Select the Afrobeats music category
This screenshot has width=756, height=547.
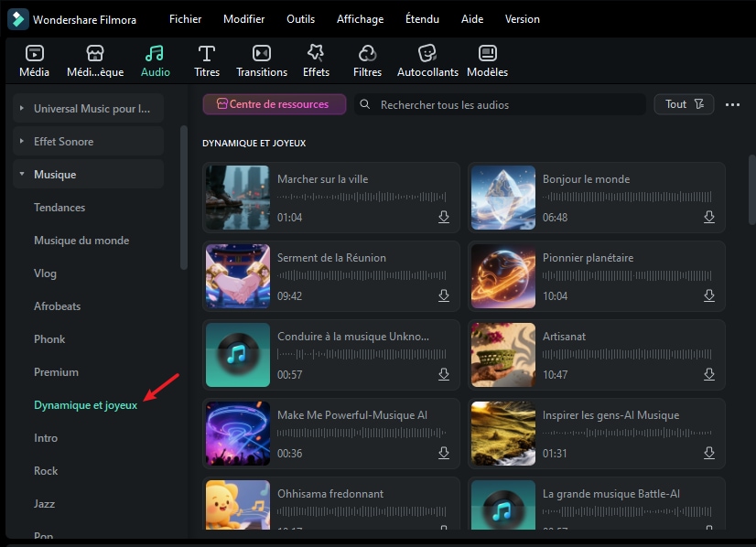[x=57, y=306]
